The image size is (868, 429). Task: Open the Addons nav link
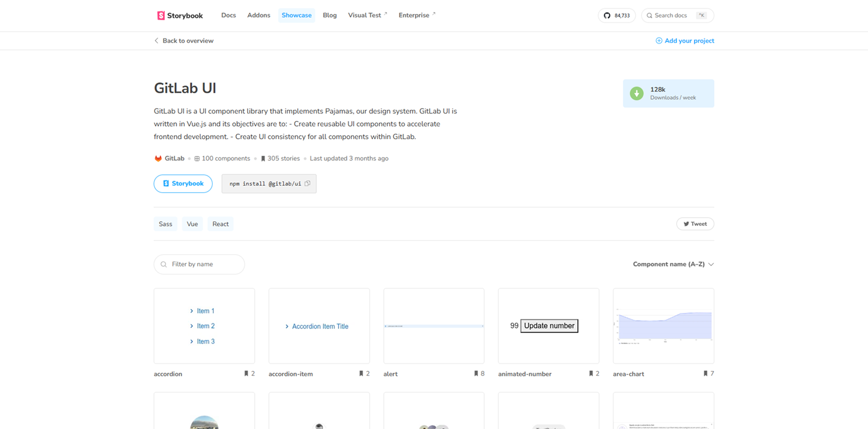pos(258,15)
